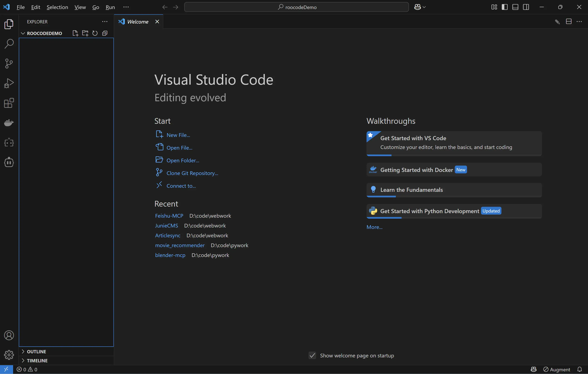The width and height of the screenshot is (588, 374).
Task: Open the Copilot chat icon in title bar
Action: 417,7
